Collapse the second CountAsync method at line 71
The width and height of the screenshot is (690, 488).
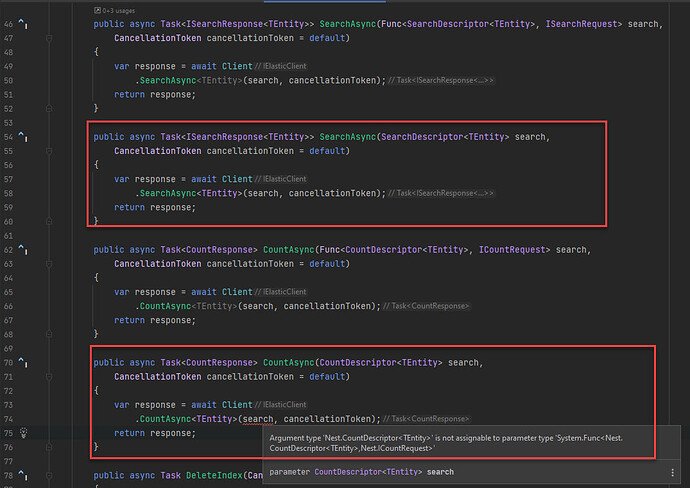49,377
